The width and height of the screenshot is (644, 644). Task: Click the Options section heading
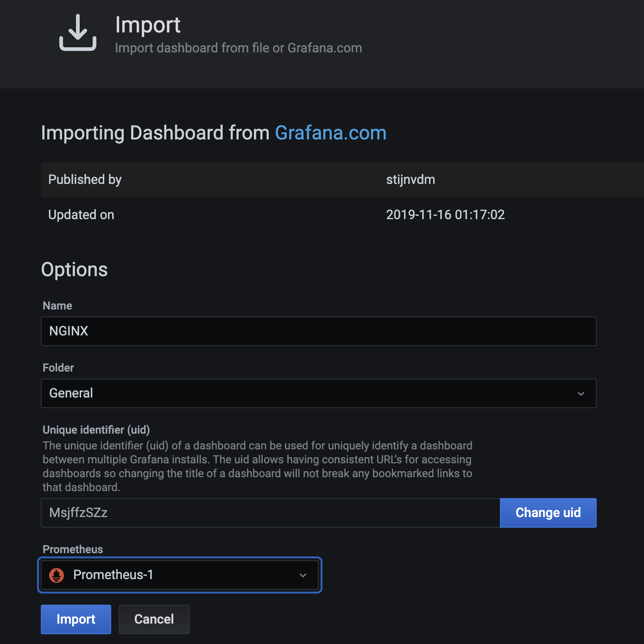[74, 270]
